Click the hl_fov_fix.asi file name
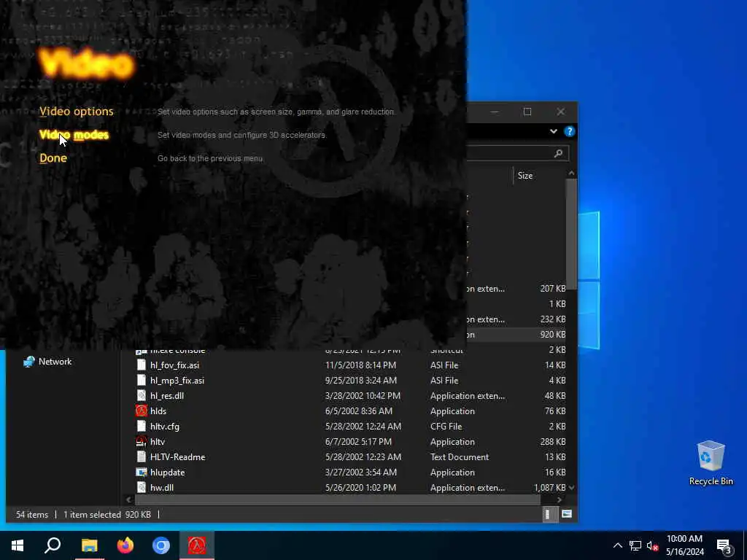The height and width of the screenshot is (560, 747). coord(174,365)
